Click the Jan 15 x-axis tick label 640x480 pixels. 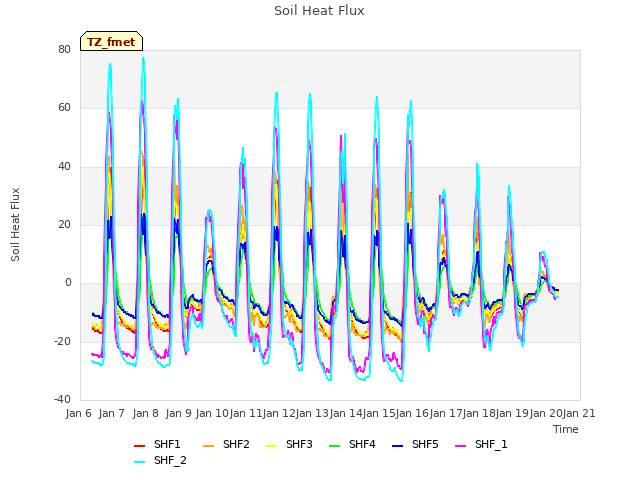379,413
